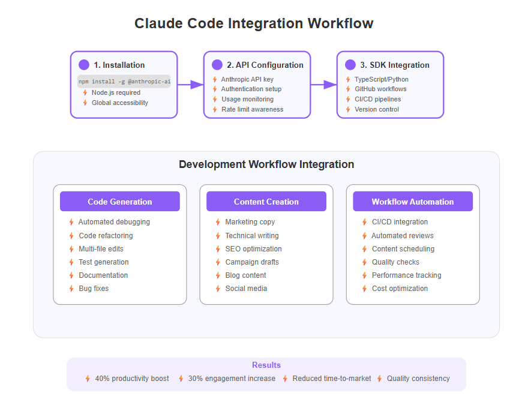Click the Content Creation purple header

point(266,201)
